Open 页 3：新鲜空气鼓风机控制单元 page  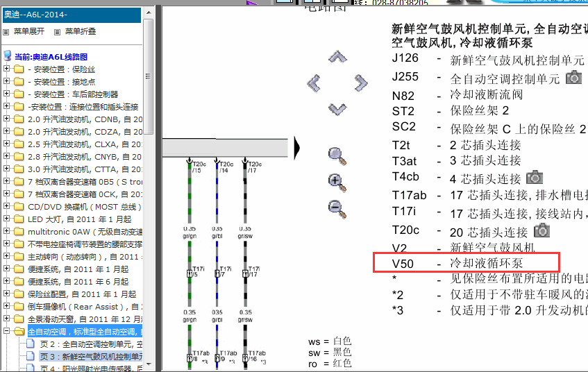coord(91,357)
